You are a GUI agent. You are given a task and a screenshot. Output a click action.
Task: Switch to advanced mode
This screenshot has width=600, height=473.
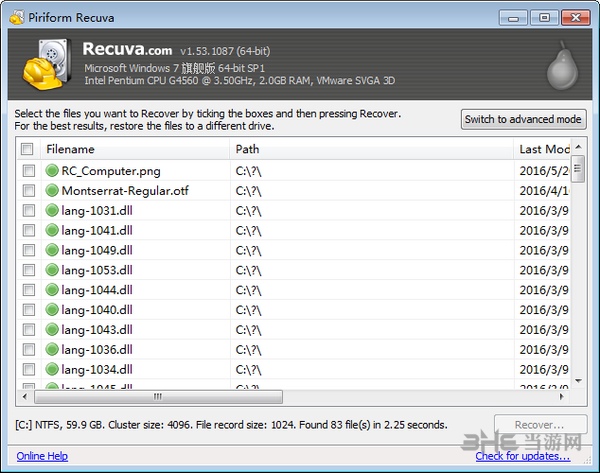tap(523, 119)
